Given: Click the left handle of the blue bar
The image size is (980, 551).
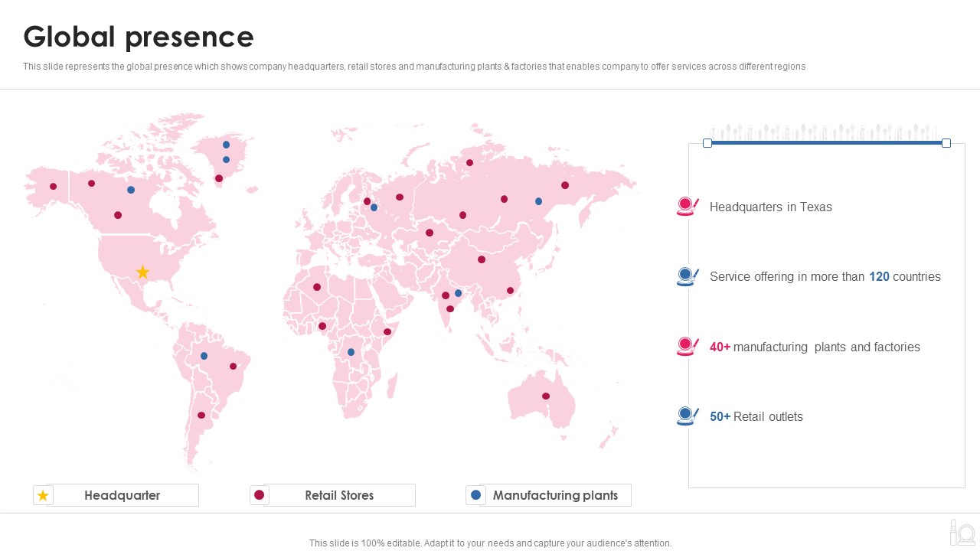Looking at the screenshot, I should tap(707, 143).
